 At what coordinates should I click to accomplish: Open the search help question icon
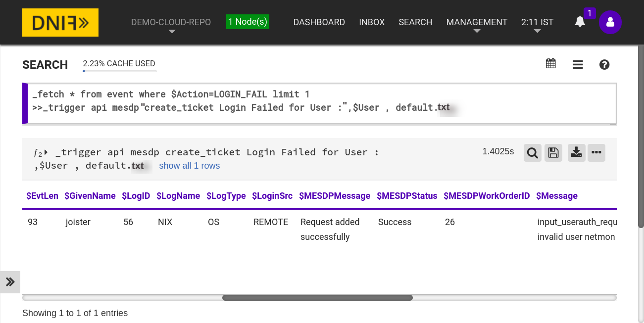[604, 65]
